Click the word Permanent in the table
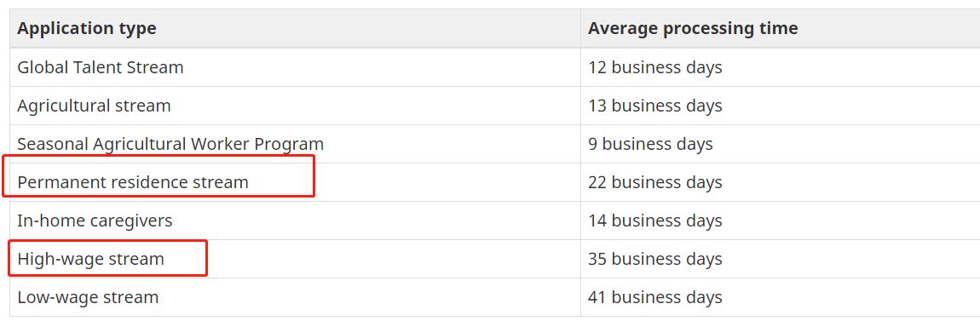The image size is (980, 321). (58, 182)
